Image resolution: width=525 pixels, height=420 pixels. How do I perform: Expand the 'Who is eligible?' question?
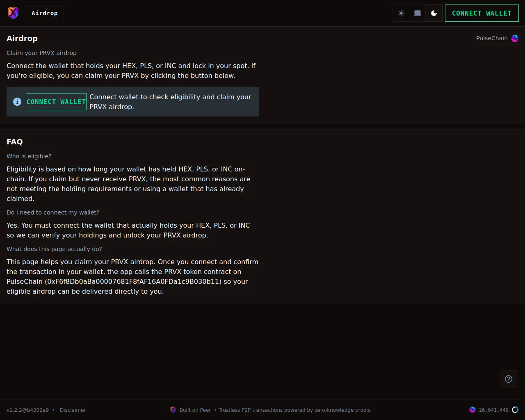[29, 156]
